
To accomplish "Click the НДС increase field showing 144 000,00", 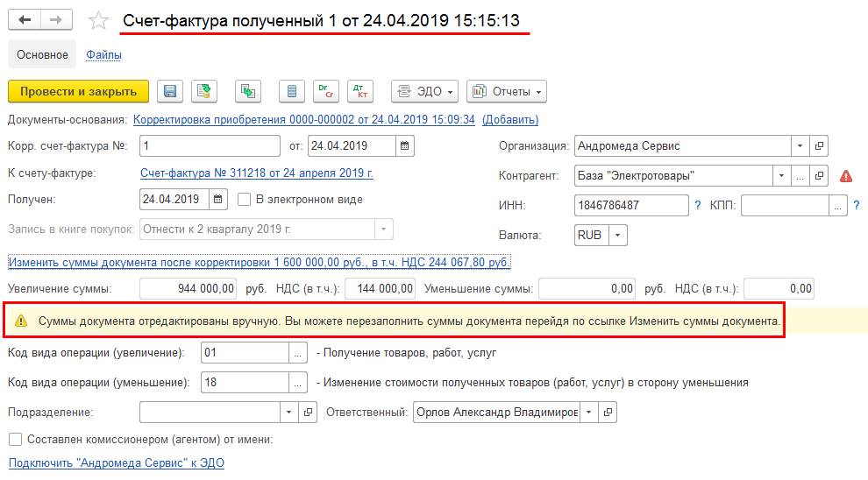I will 380,289.
